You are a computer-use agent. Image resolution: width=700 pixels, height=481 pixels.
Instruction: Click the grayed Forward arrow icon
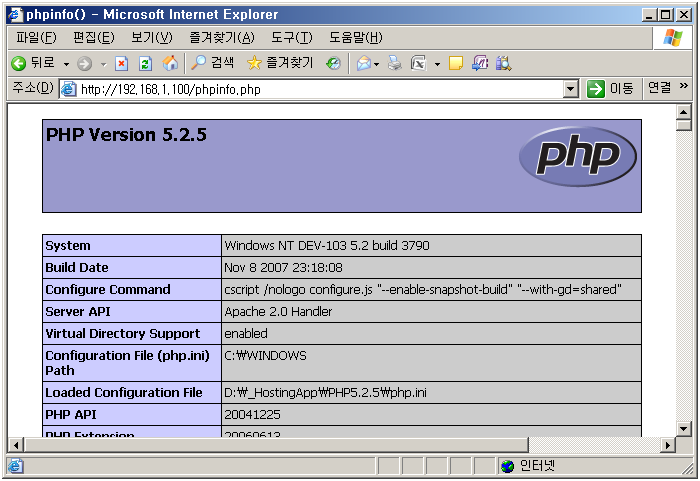(84, 64)
